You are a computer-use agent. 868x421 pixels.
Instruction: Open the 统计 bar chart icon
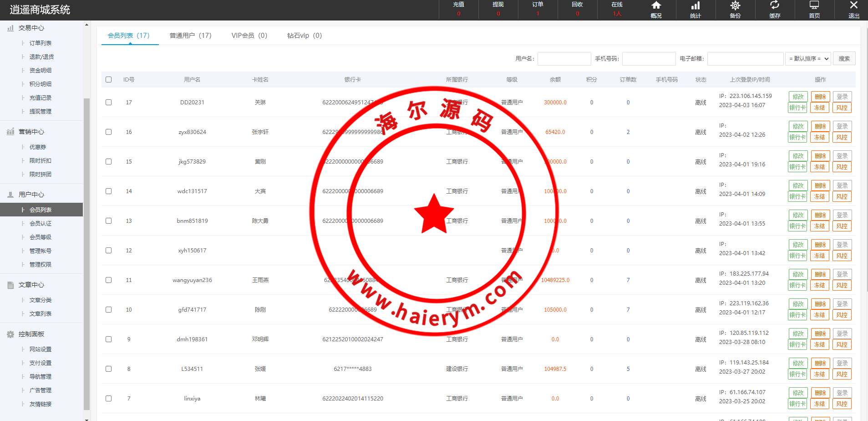(695, 6)
